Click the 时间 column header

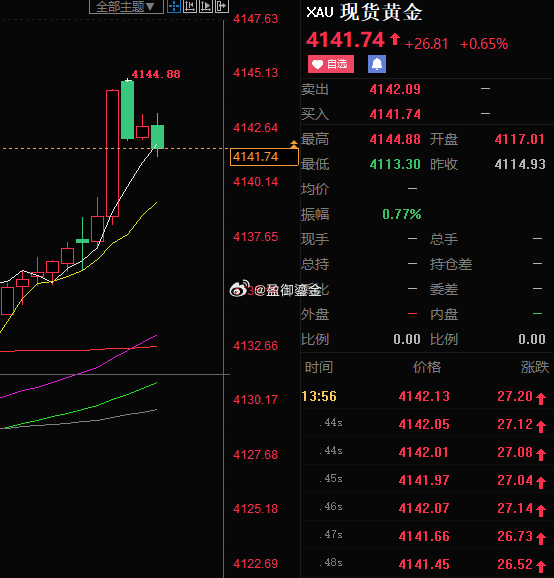coord(319,367)
